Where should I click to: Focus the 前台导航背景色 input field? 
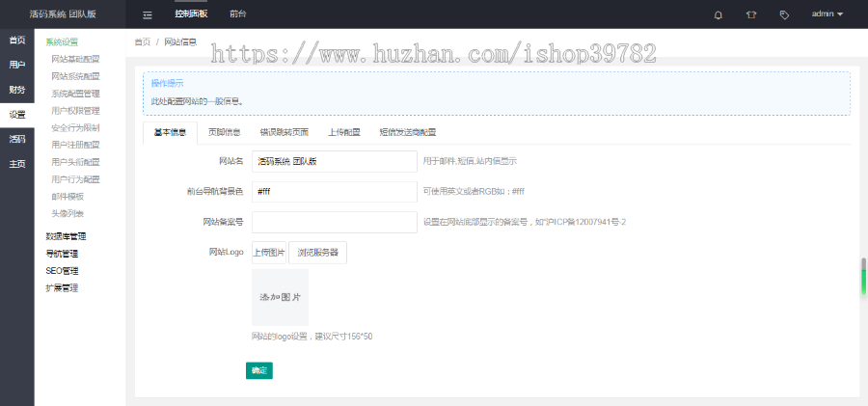(335, 192)
